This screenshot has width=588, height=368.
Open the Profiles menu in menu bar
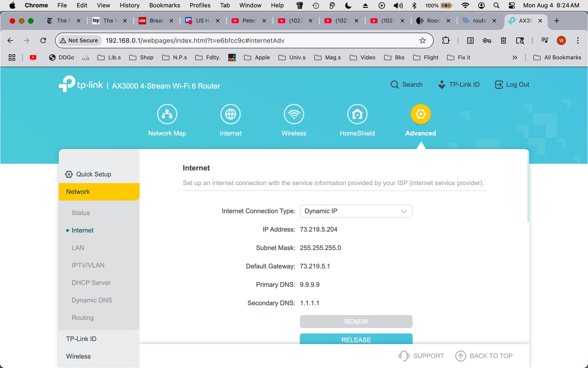click(x=200, y=5)
